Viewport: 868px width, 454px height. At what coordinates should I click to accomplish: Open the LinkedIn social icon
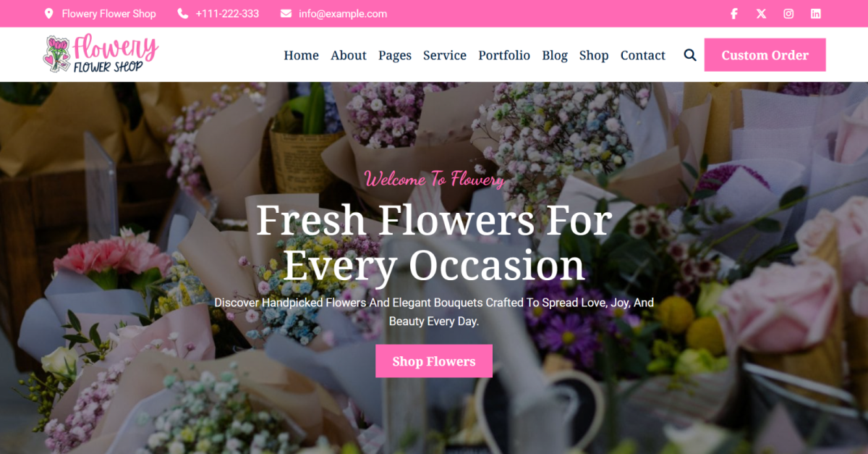816,14
